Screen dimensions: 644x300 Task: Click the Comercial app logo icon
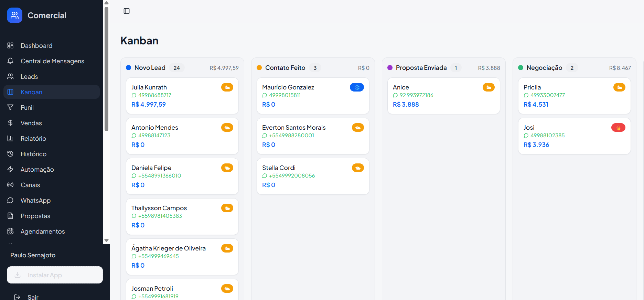(x=14, y=15)
